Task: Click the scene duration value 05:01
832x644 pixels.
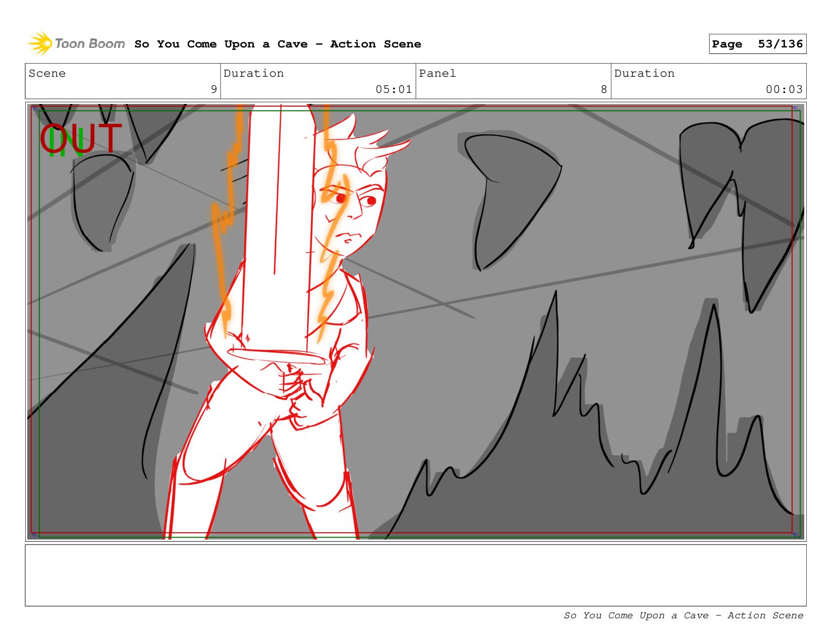Action: pos(394,89)
